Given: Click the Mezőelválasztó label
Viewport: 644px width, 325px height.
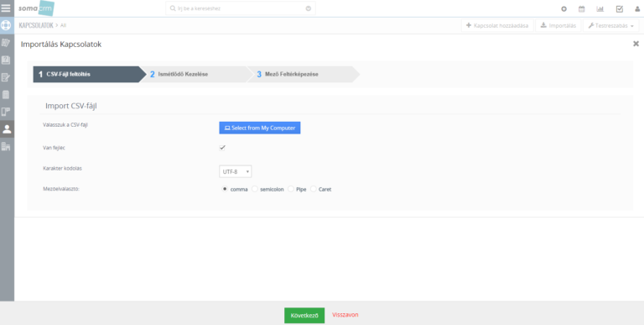Looking at the screenshot, I should point(60,189).
